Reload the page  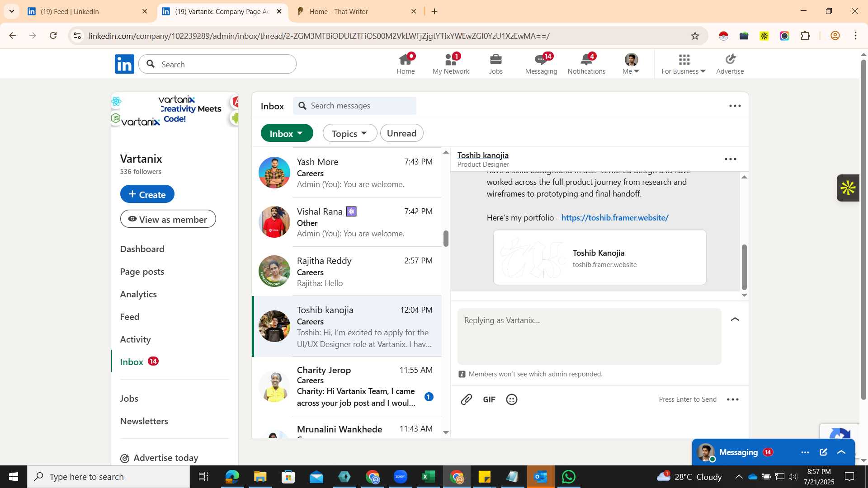53,36
